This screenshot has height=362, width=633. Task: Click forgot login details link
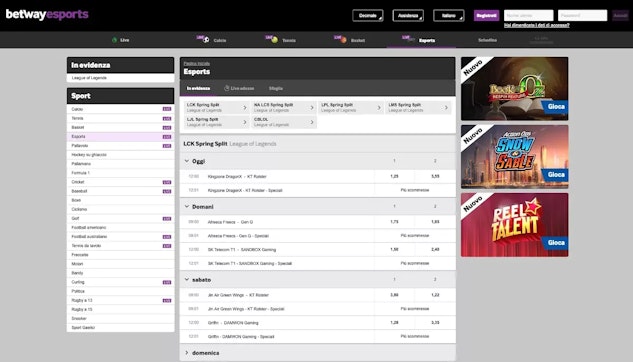click(x=537, y=25)
